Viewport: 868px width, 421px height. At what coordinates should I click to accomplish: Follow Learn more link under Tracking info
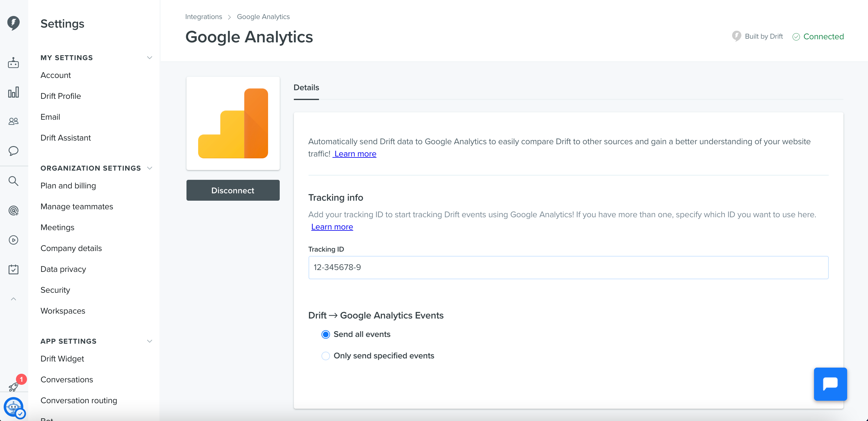(x=332, y=227)
